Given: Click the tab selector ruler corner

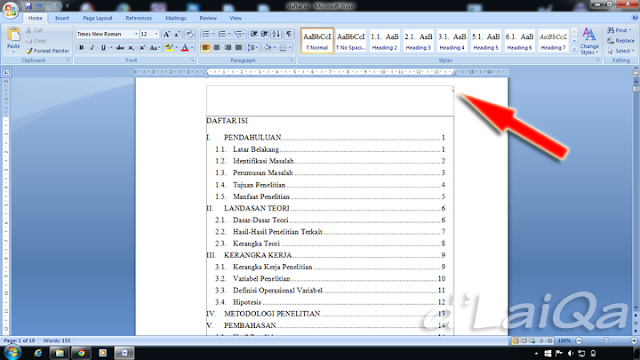Looking at the screenshot, I should coord(6,73).
